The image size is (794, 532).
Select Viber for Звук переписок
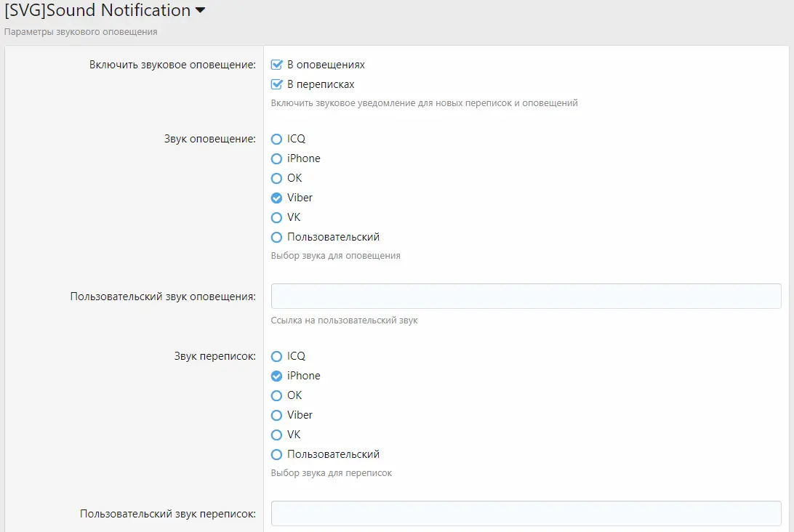276,415
